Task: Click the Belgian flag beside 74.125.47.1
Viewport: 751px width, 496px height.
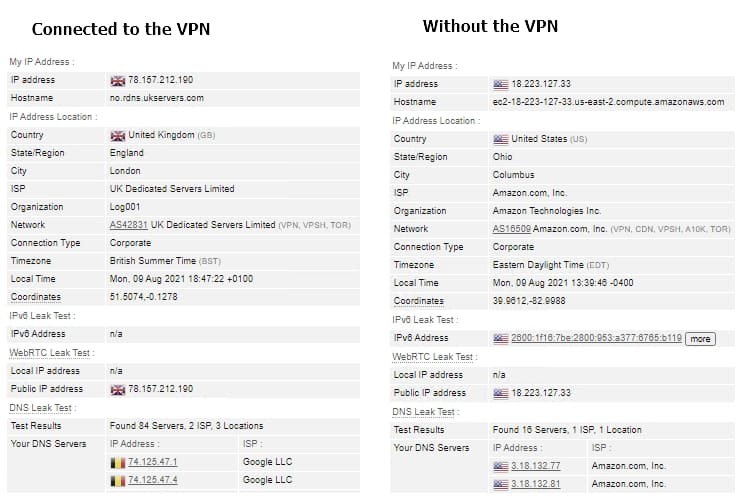Action: (x=117, y=462)
